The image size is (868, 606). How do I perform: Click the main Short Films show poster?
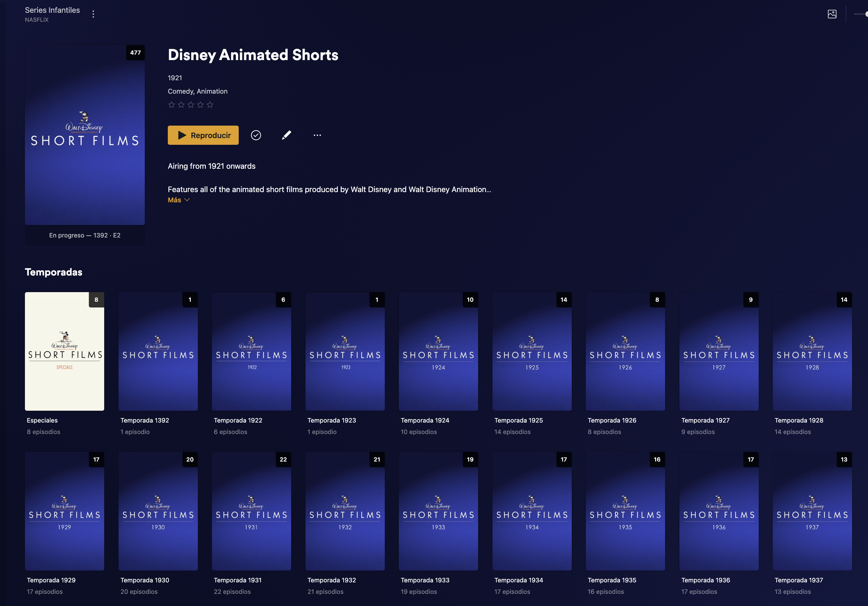[x=85, y=135]
